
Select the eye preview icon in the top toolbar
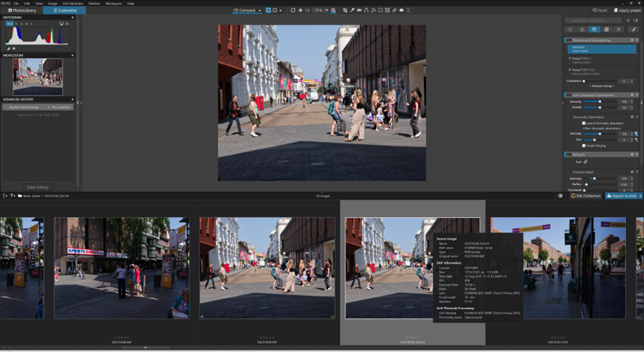point(401,11)
